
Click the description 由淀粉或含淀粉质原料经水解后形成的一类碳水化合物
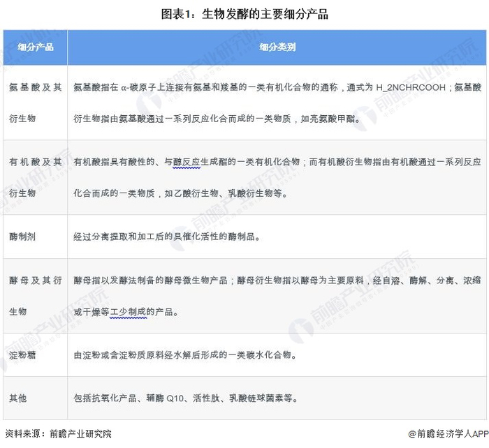(185, 355)
